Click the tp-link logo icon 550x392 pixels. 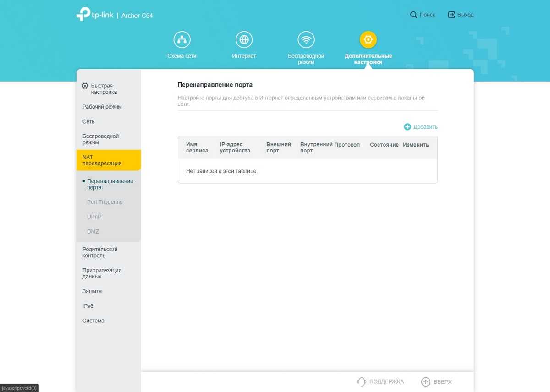[x=83, y=15]
